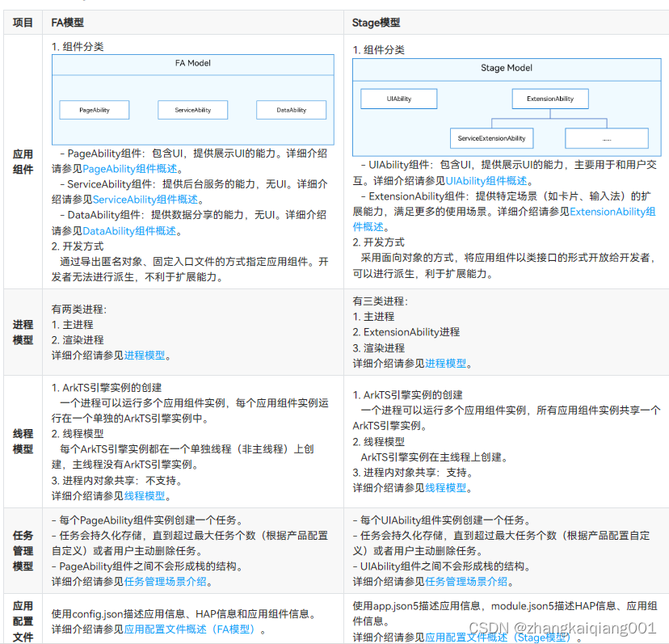This screenshot has width=669, height=644.
Task: Click the DataAbility box in diagram
Action: coord(292,110)
